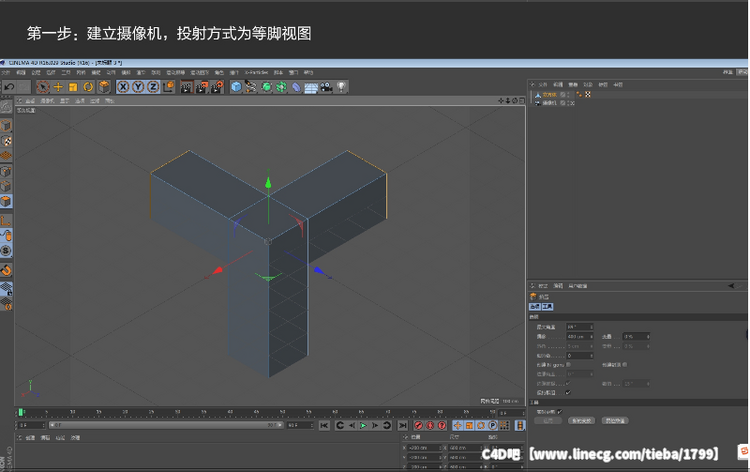Screen dimensions: 750x472
Task: Open the viewport 摄像机 Cameras menu
Action: pos(47,101)
